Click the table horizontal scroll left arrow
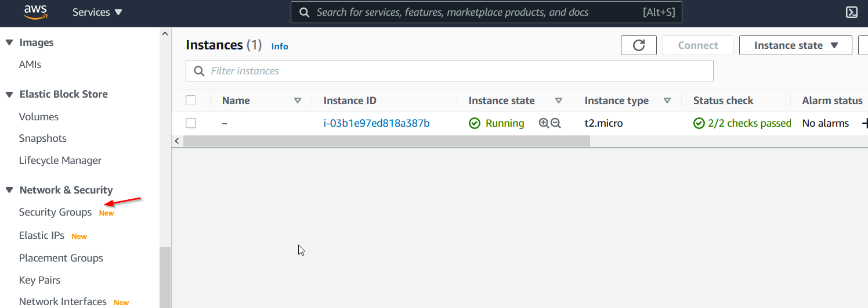The height and width of the screenshot is (308, 868). click(x=177, y=141)
